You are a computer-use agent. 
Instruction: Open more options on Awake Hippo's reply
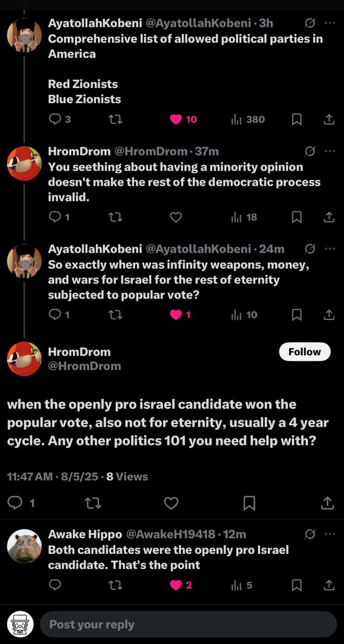coord(329,534)
